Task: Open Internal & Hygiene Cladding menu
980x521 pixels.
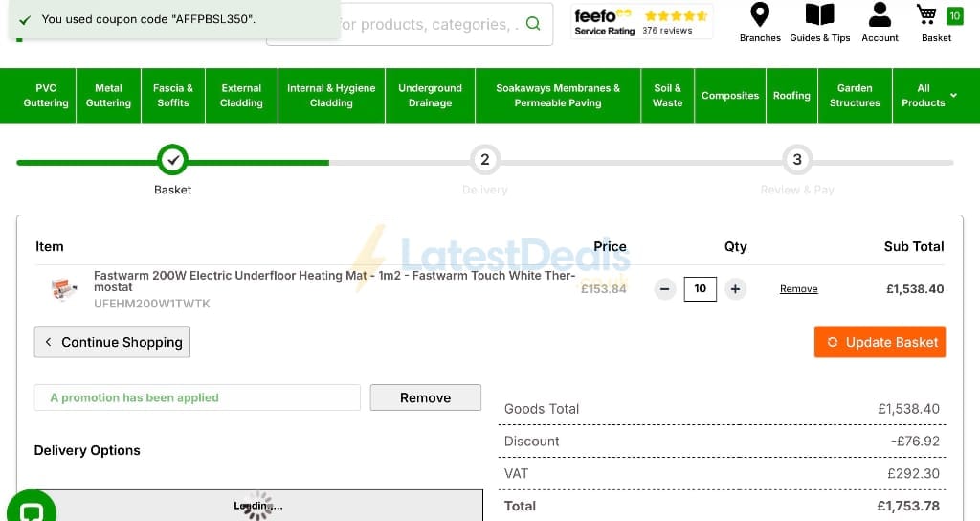Action: click(331, 96)
